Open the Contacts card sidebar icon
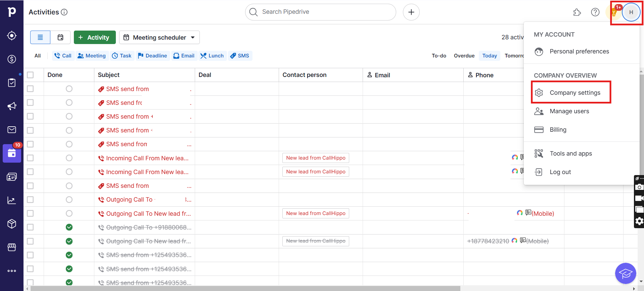The height and width of the screenshot is (291, 644). pos(12,177)
